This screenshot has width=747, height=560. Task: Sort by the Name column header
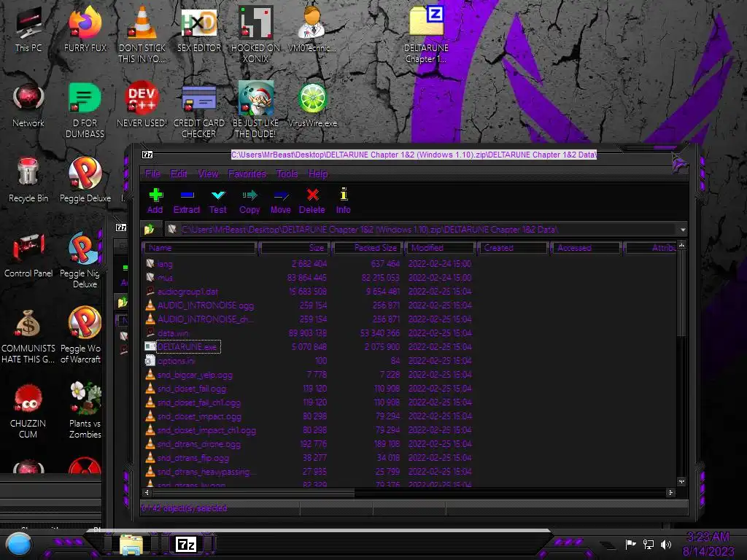[200, 248]
